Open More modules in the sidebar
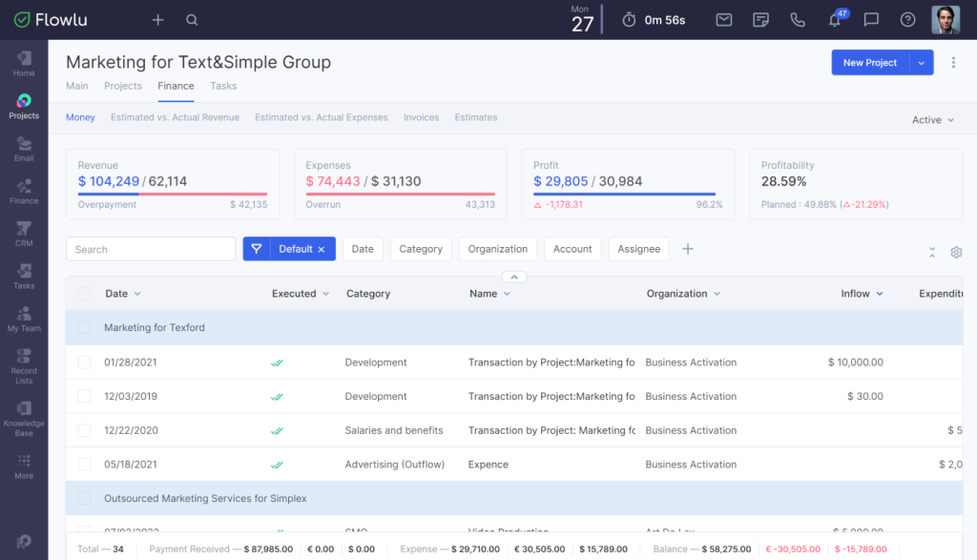977x560 pixels. (24, 467)
